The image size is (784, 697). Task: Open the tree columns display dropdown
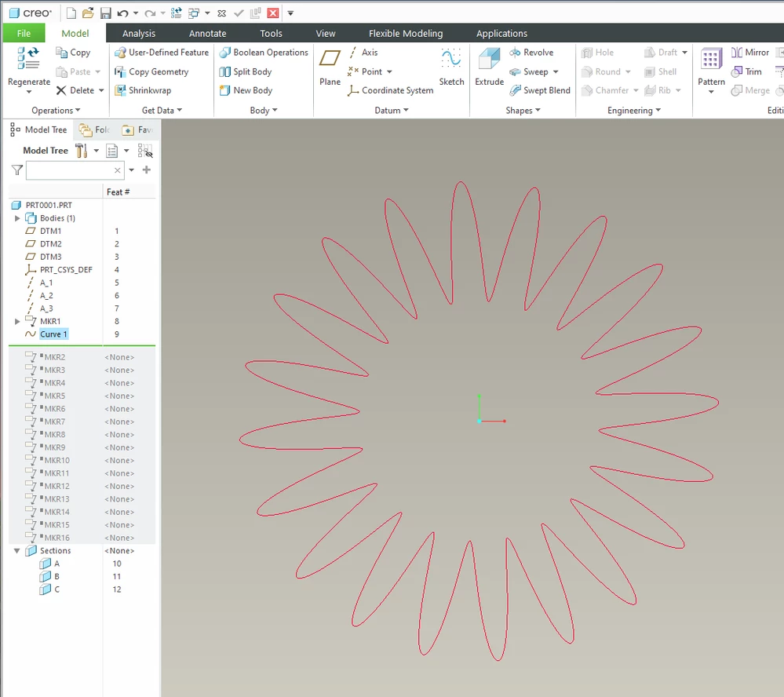click(x=126, y=151)
